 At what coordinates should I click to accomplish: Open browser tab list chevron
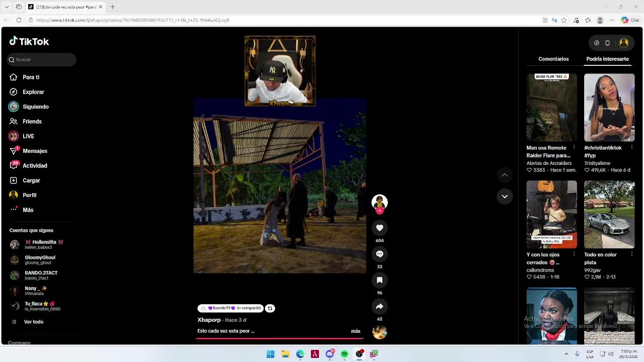(7, 7)
